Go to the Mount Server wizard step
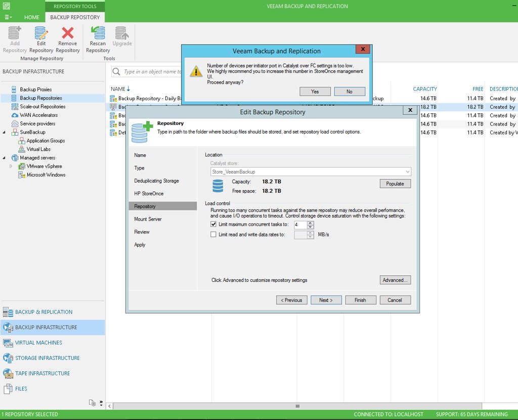The height and width of the screenshot is (420, 518). 148,219
